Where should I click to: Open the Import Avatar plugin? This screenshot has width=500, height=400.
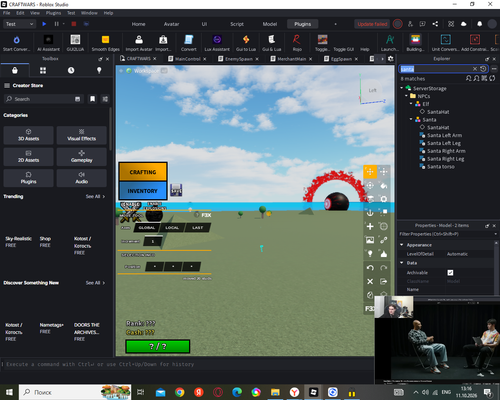139,43
